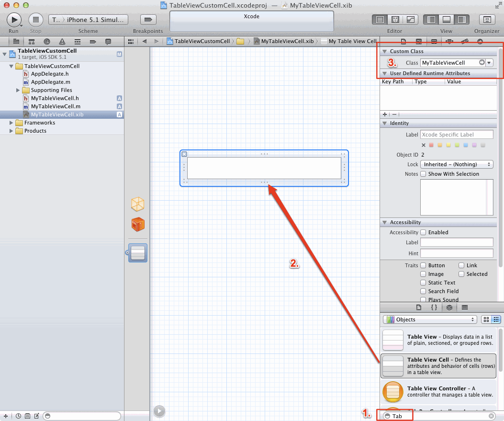Switch library to icon grid view
504x421 pixels.
pos(487,319)
